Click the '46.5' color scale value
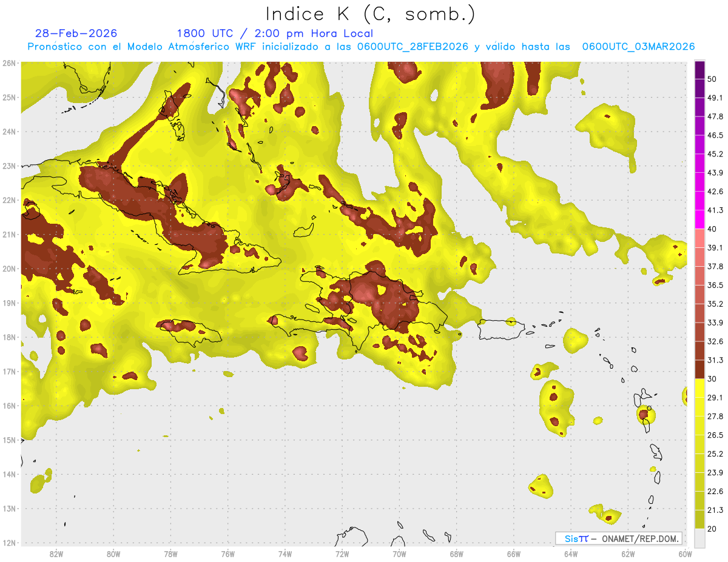The height and width of the screenshot is (562, 728). pos(715,135)
